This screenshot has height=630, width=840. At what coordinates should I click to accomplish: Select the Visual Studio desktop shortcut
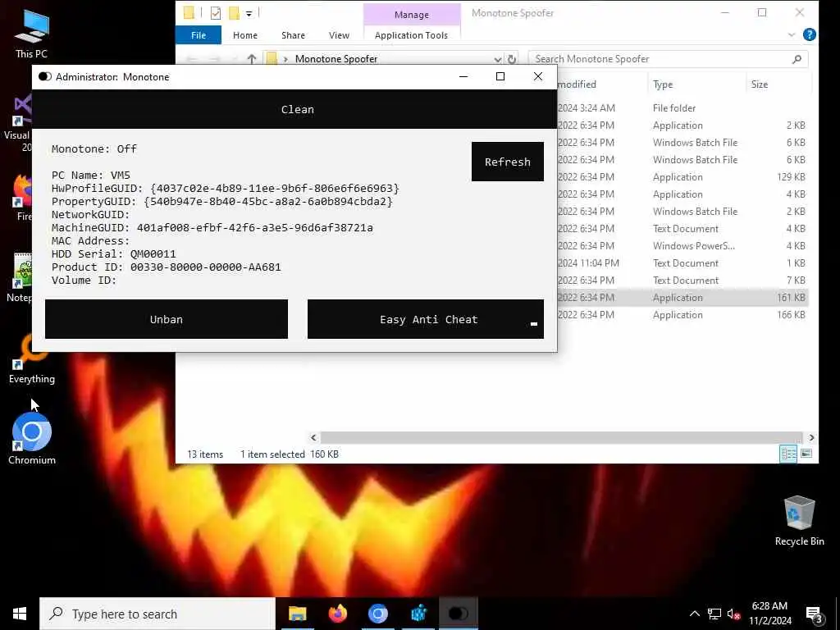point(18,123)
